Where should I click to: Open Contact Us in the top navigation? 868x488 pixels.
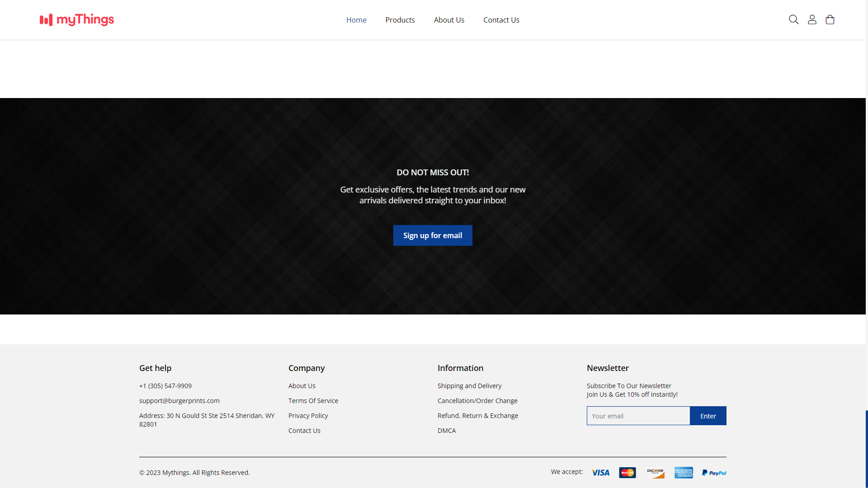click(x=501, y=20)
